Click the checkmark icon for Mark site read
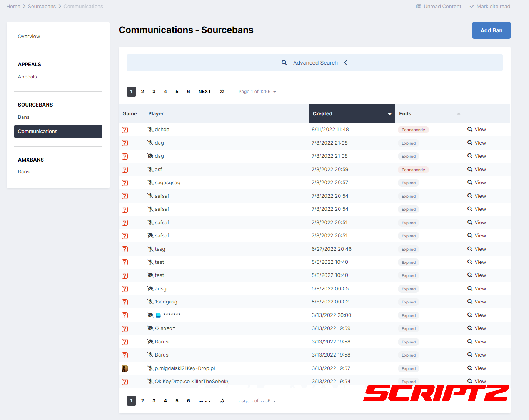 pyautogui.click(x=472, y=7)
